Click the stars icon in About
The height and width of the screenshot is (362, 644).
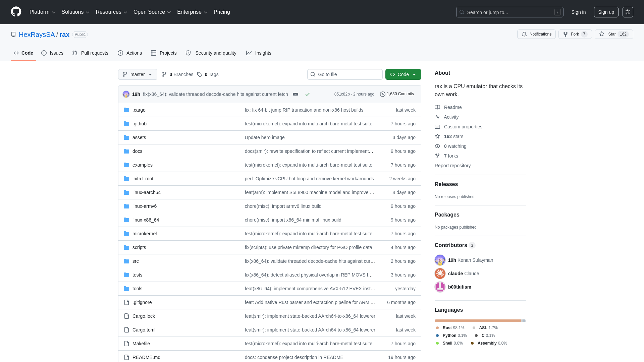(437, 136)
